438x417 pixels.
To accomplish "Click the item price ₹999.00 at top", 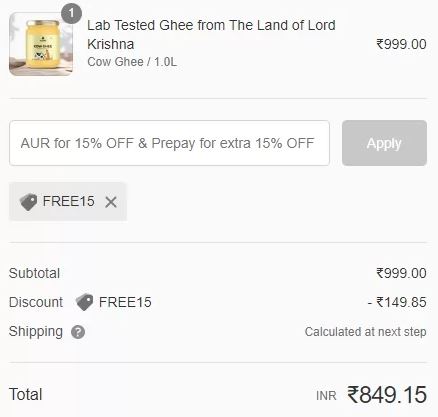I will [401, 44].
